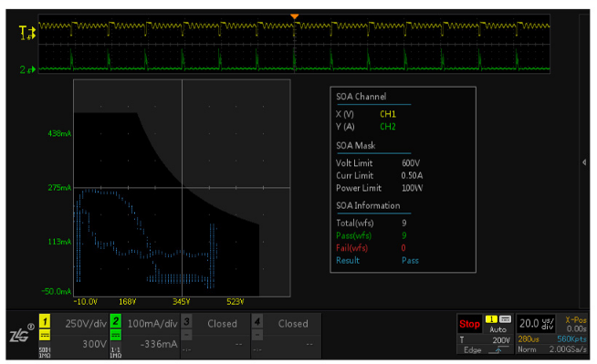Click channel 3 coupling icon
This screenshot has height=364, width=597.
[186, 335]
